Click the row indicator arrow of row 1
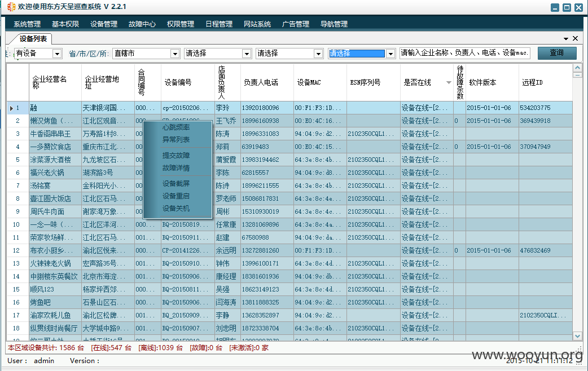588x371 pixels. pyautogui.click(x=11, y=108)
